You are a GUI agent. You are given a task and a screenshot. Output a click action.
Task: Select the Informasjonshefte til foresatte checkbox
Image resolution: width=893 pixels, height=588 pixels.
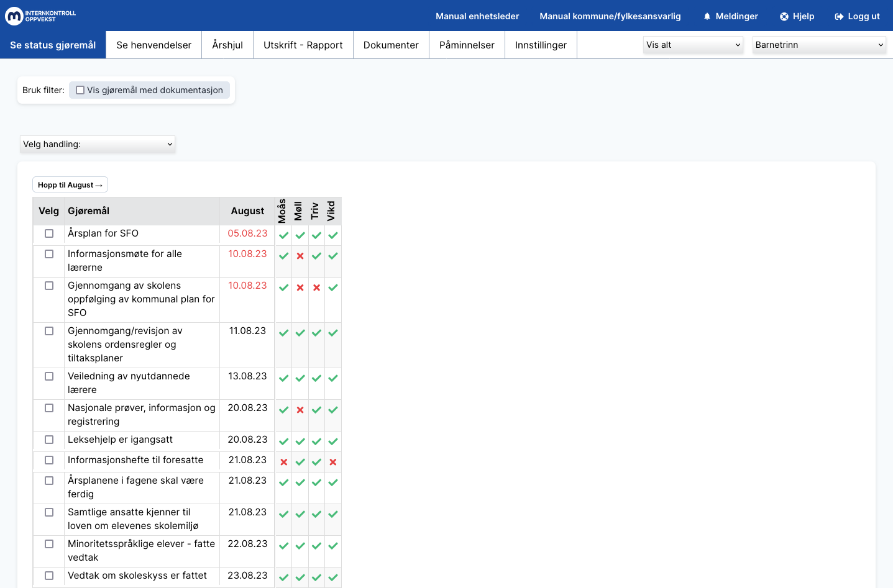pyautogui.click(x=49, y=460)
